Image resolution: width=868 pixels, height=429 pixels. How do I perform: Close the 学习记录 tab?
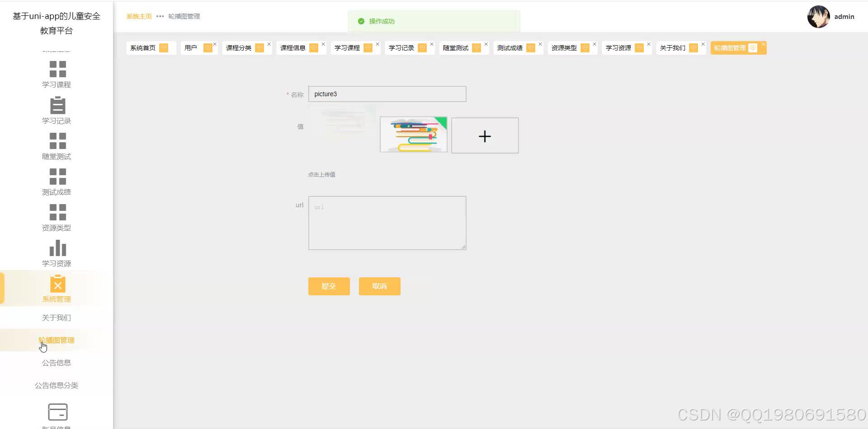pyautogui.click(x=432, y=44)
